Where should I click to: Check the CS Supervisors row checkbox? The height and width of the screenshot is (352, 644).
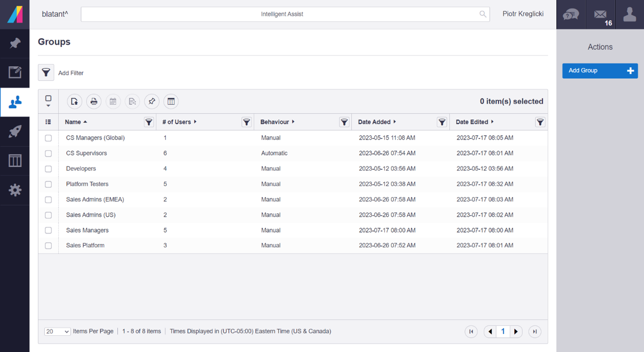coord(48,153)
